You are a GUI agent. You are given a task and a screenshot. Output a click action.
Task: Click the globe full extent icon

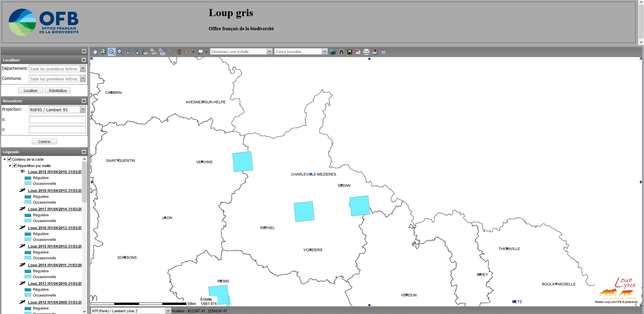pos(333,52)
